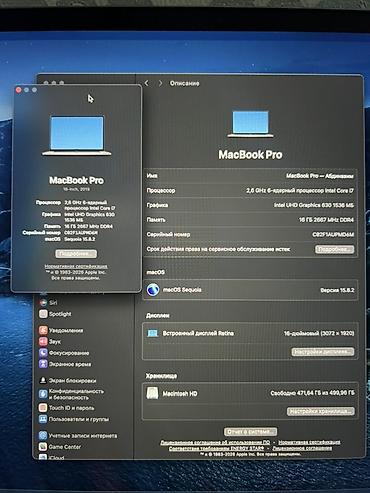Click the Macintosh HD drive icon
The image size is (370, 493).
tap(152, 393)
